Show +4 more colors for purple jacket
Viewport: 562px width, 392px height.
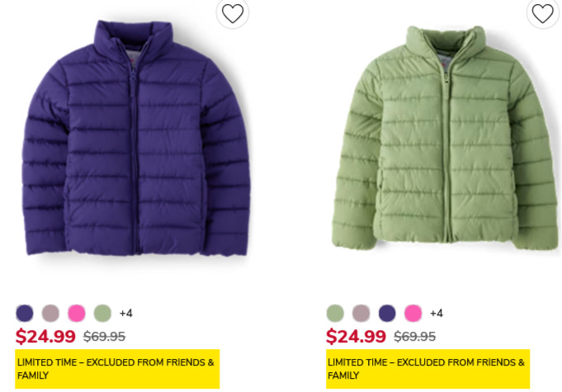[125, 313]
